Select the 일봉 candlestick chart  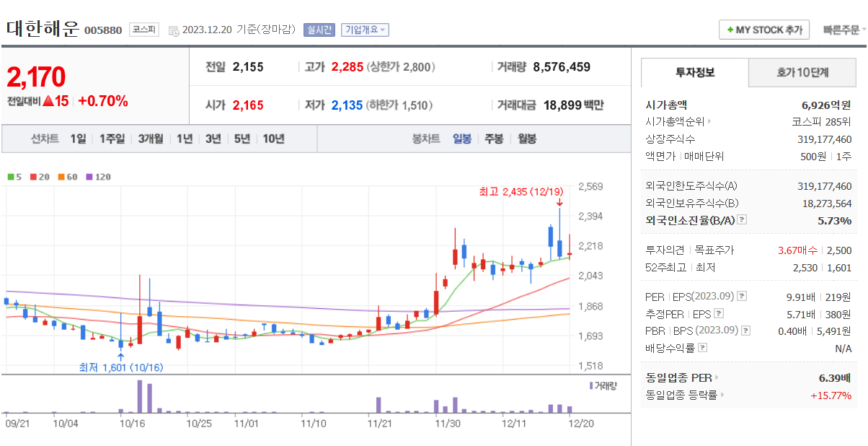click(x=462, y=139)
